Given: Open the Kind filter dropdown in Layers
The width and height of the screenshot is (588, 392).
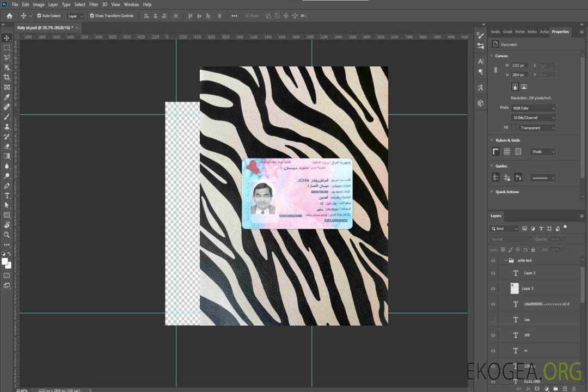Looking at the screenshot, I should pyautogui.click(x=505, y=229).
